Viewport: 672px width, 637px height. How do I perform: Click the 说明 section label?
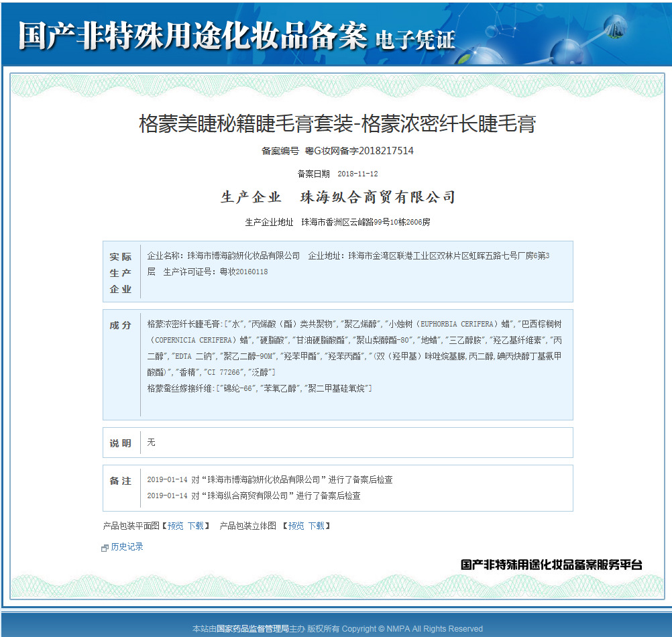pos(121,443)
